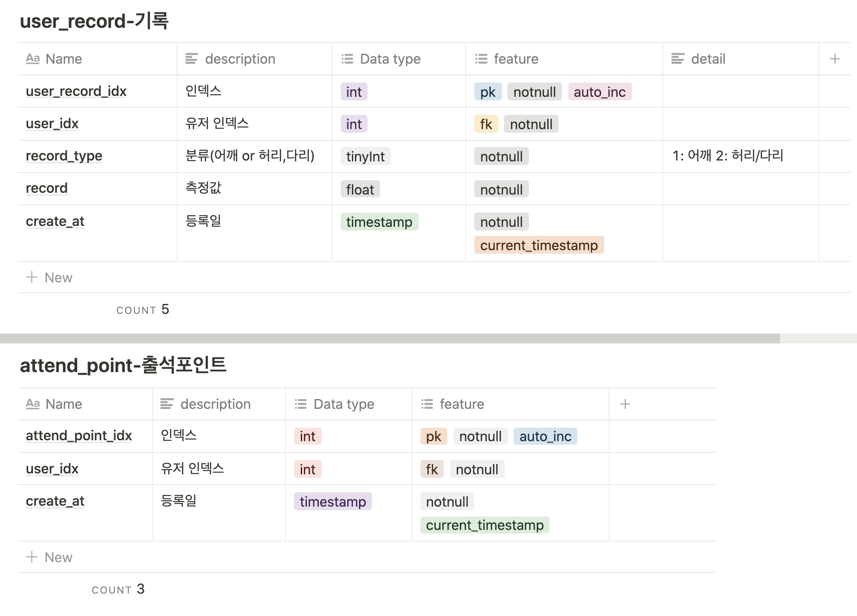The width and height of the screenshot is (857, 616).
Task: Click the user_record-기록 database title
Action: (94, 21)
